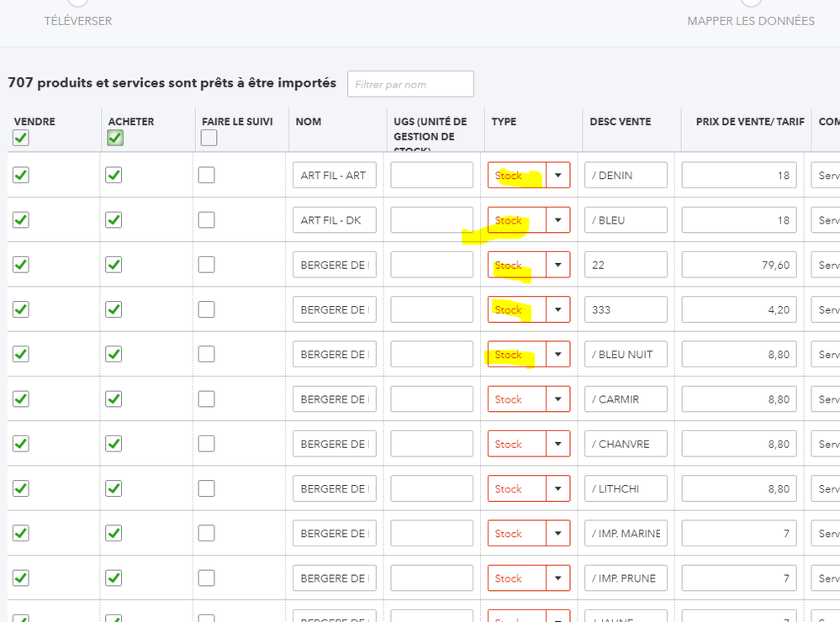The width and height of the screenshot is (840, 622).
Task: Click the TYPE column header
Action: click(x=505, y=122)
